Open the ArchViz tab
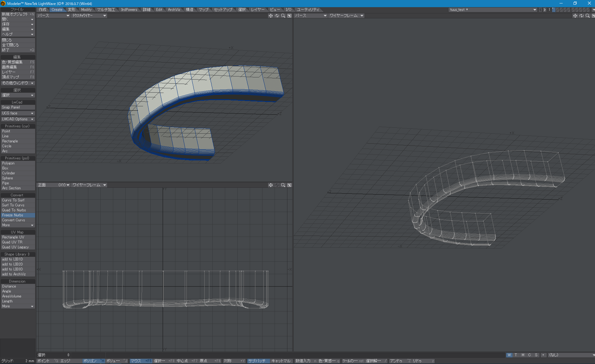595x364 pixels. click(x=174, y=10)
